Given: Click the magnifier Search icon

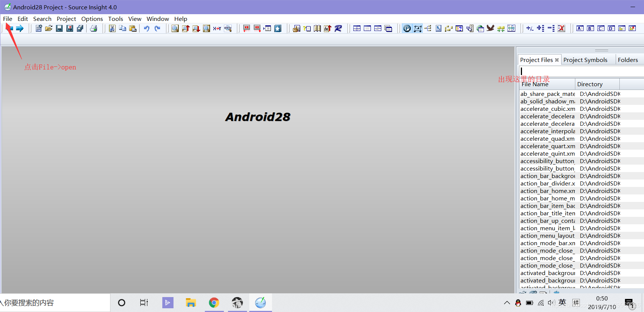Looking at the screenshot, I should [175, 28].
